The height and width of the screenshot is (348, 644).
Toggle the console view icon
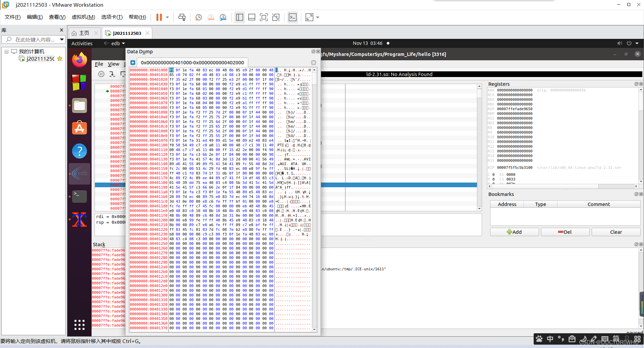[292, 17]
